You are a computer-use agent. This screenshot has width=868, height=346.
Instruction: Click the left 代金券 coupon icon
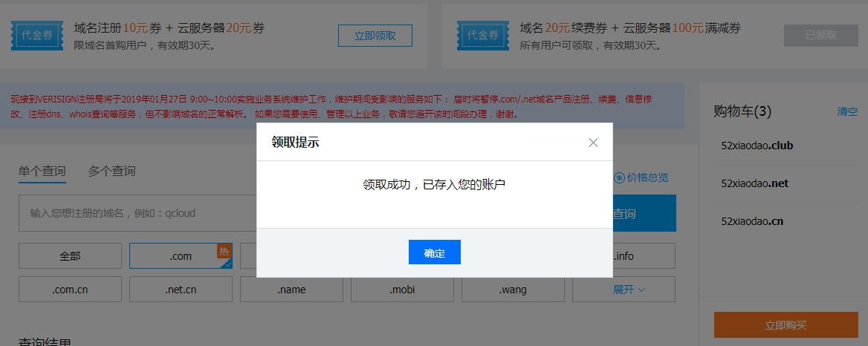click(x=37, y=35)
